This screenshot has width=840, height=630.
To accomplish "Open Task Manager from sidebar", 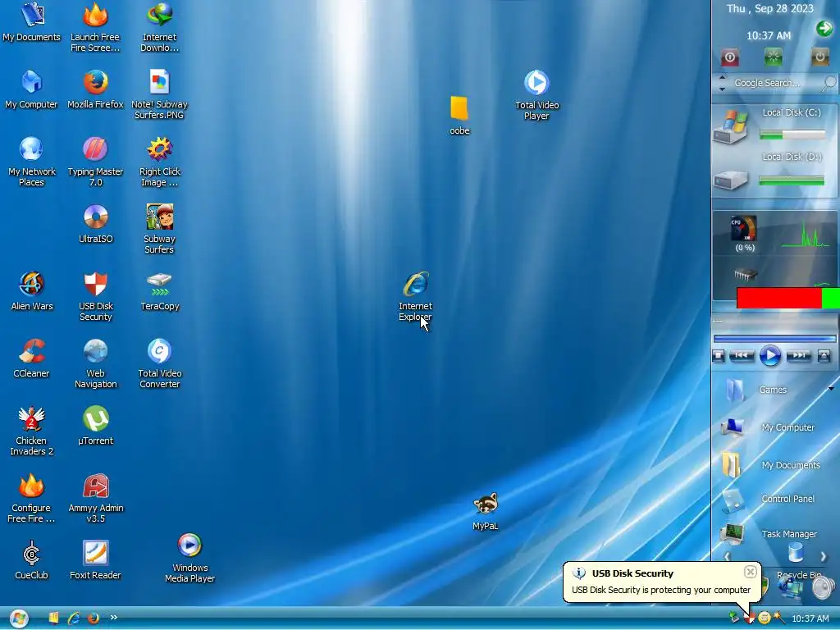I will click(769, 534).
